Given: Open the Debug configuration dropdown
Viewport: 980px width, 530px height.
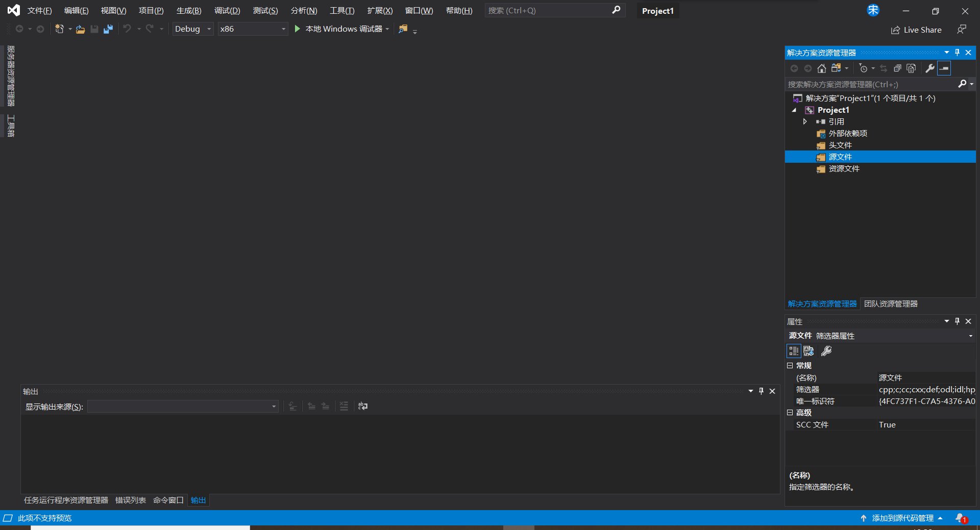Looking at the screenshot, I should click(x=192, y=29).
